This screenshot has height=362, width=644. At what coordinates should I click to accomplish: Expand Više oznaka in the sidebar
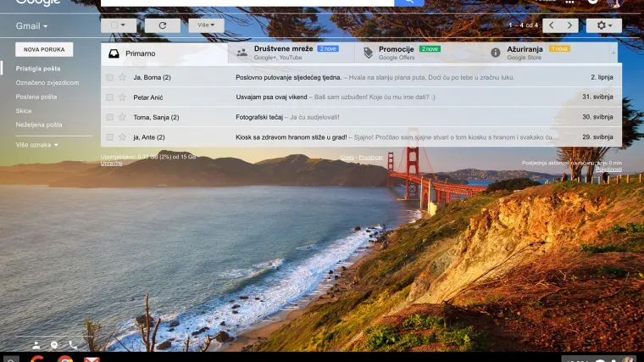37,145
